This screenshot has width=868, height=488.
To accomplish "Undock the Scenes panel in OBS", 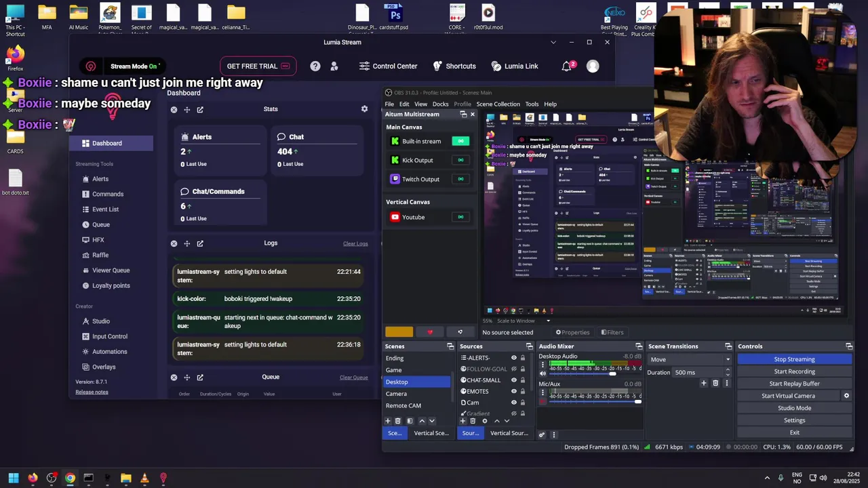I will (450, 346).
